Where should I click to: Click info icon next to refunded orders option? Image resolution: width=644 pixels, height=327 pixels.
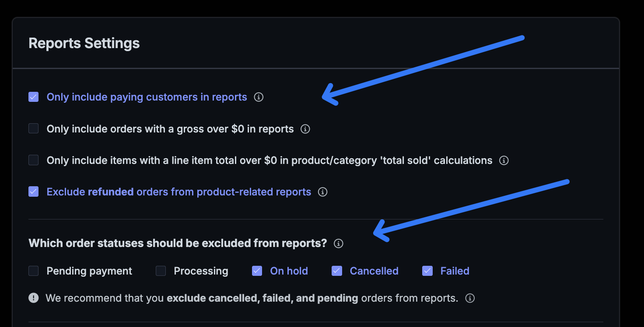click(322, 192)
